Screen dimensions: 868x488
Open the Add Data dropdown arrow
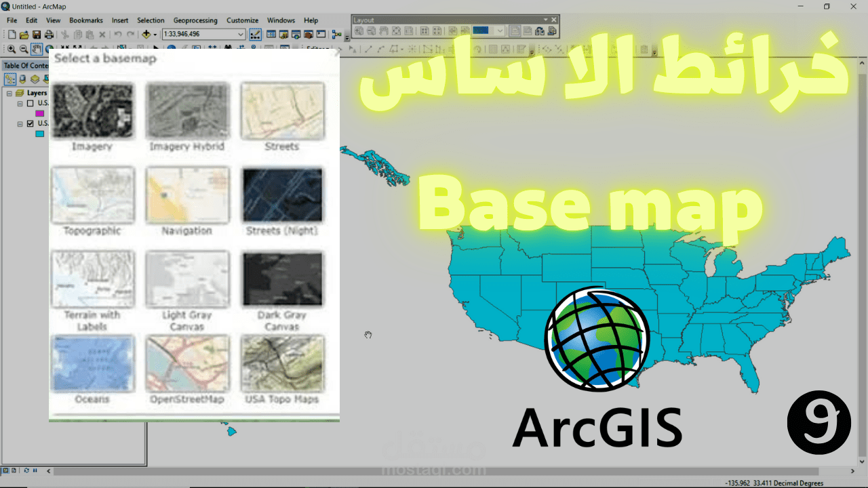click(155, 35)
